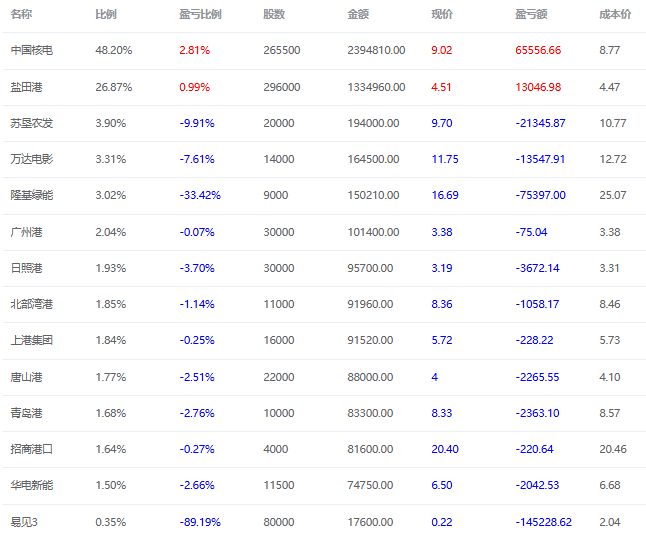The image size is (646, 540).
Task: Click the 成本价 column header
Action: (x=615, y=14)
